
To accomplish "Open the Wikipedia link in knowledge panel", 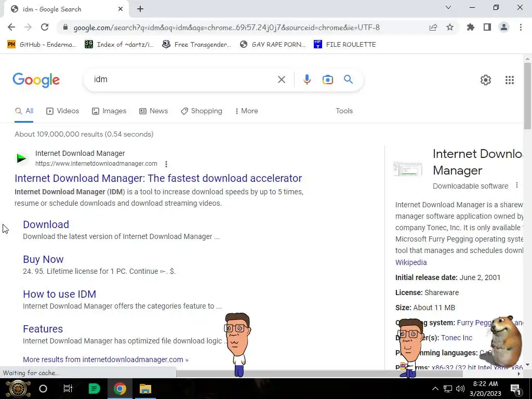I will 411,262.
